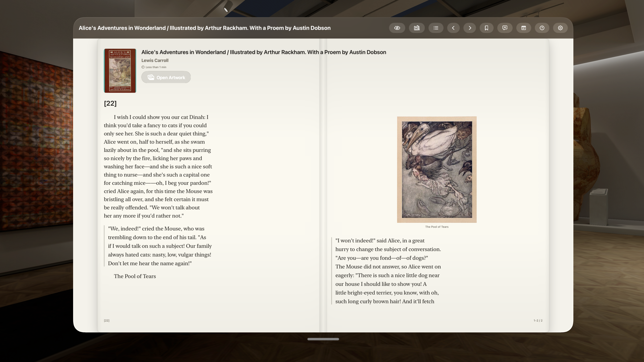Open the quotes speech-bubble panel
The height and width of the screenshot is (362, 644).
pyautogui.click(x=505, y=28)
